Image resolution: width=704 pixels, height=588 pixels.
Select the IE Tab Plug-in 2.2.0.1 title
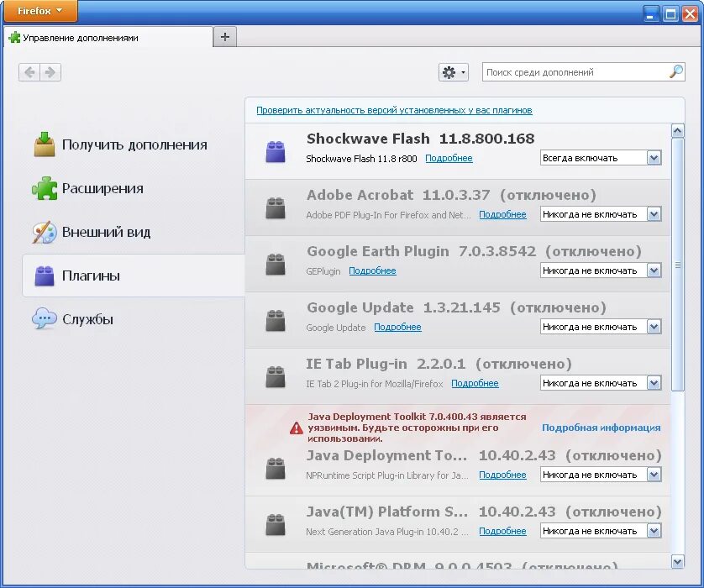[386, 364]
